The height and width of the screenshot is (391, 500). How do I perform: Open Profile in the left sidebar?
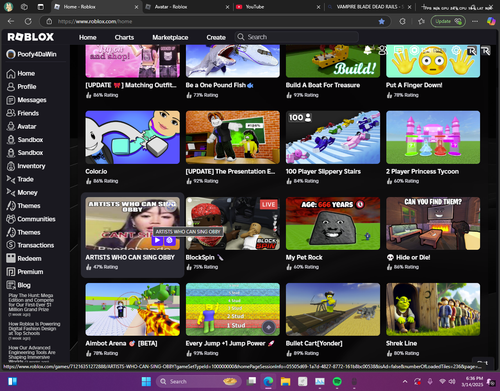(21, 87)
